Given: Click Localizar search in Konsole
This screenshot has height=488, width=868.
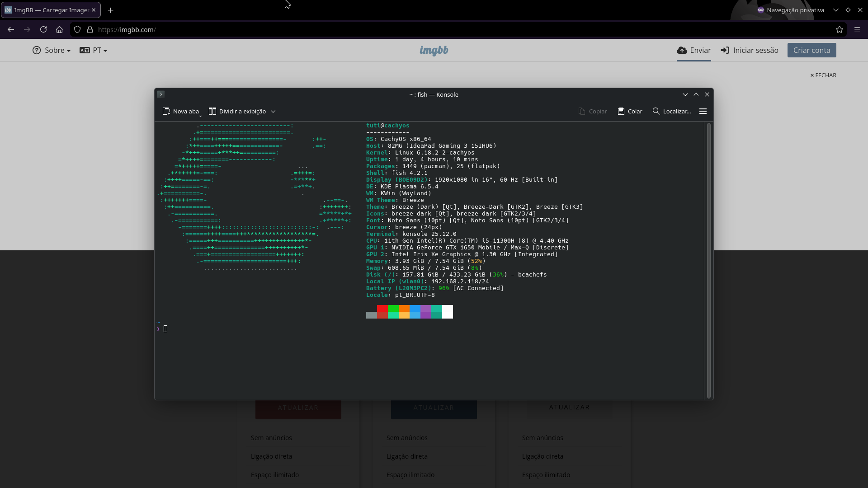Looking at the screenshot, I should 672,111.
